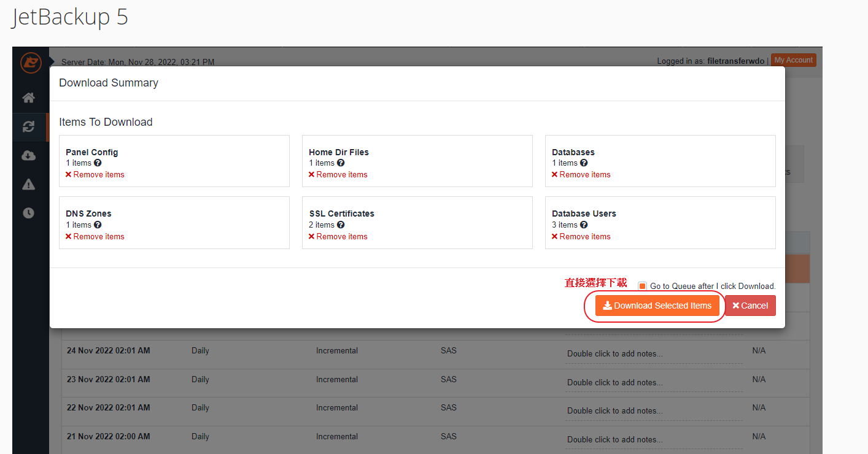Remove items from Databases
Viewport: 868px width, 454px height.
tap(581, 175)
